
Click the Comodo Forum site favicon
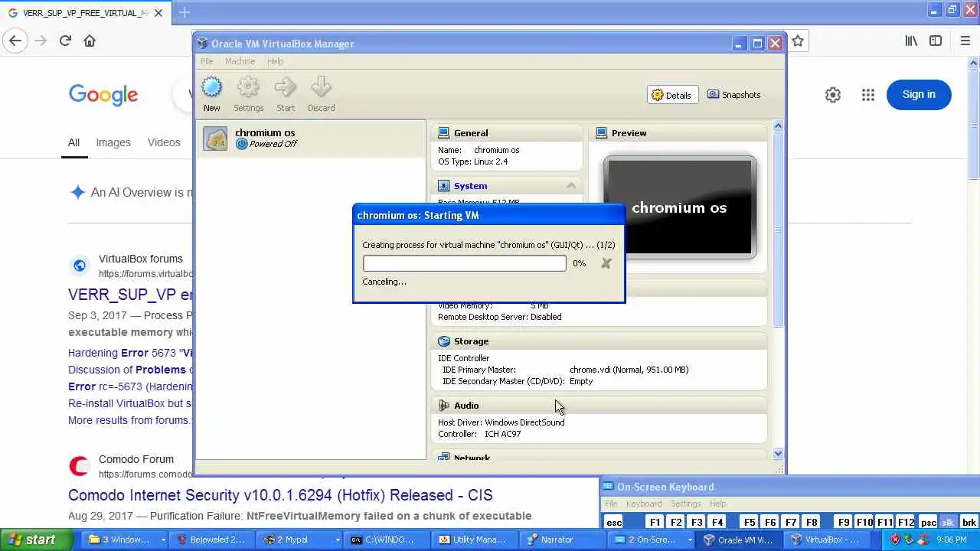(80, 466)
